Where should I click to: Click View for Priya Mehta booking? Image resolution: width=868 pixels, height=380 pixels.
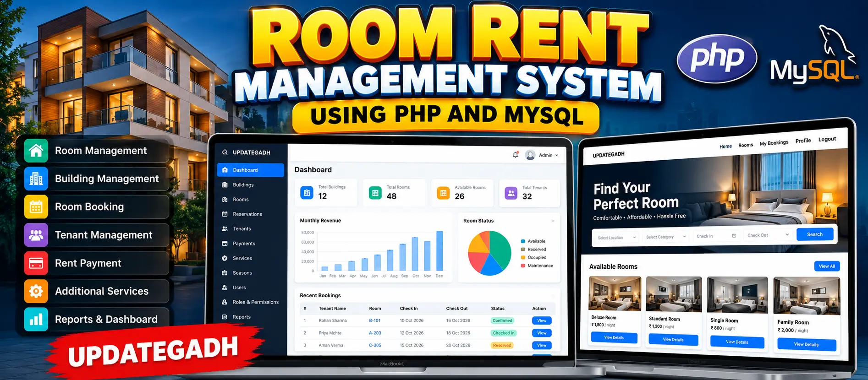tap(542, 333)
